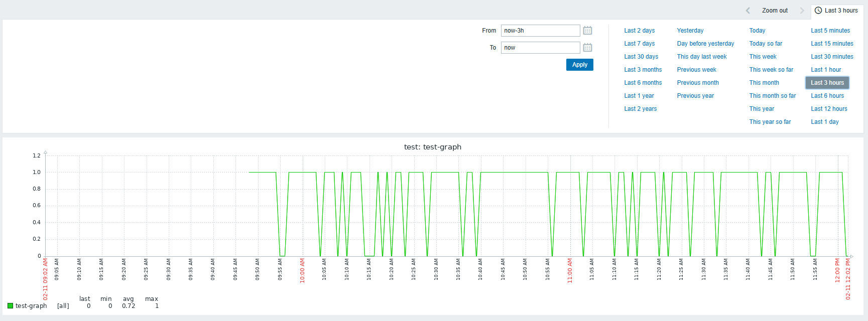Select the Last 2 days range
This screenshot has height=321, width=868.
(x=639, y=31)
